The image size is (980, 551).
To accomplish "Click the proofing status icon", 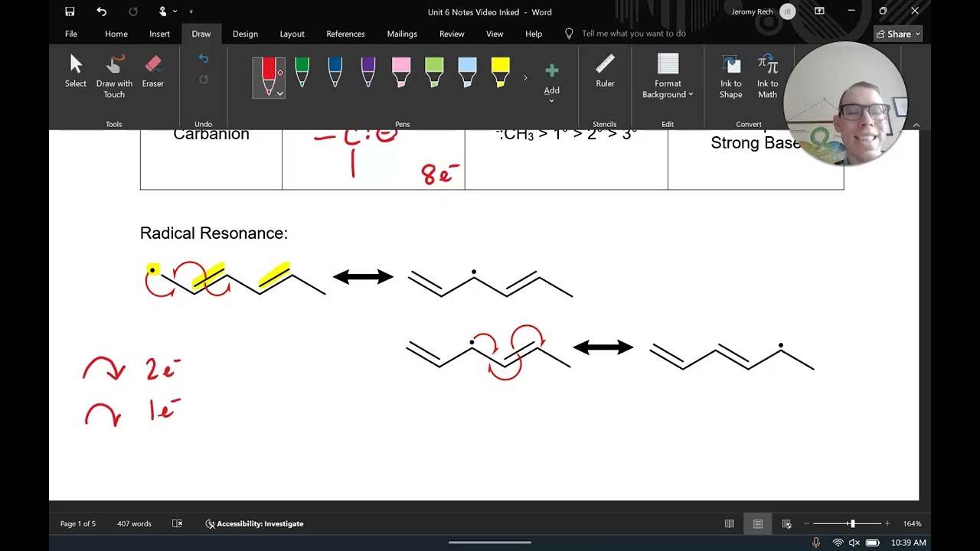I will click(x=177, y=523).
